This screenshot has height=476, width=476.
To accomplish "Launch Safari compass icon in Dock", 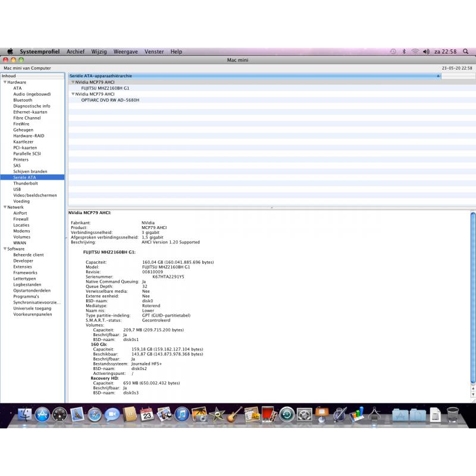I will pyautogui.click(x=95, y=415).
